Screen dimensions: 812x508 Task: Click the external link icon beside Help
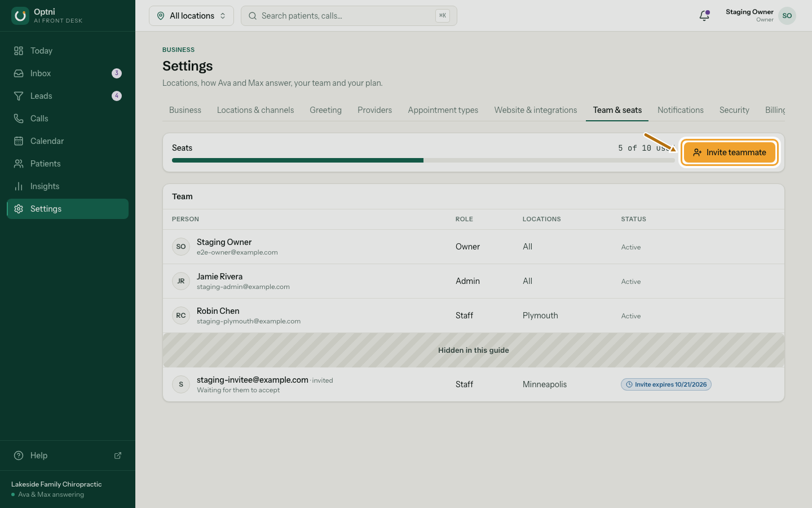118,456
